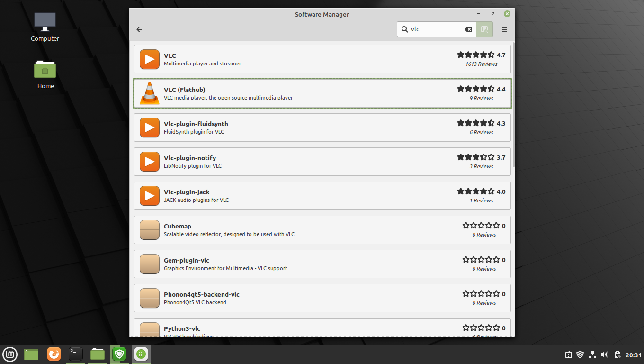This screenshot has height=364, width=644.
Task: Click '1 Reviews' text
Action: [482, 200]
